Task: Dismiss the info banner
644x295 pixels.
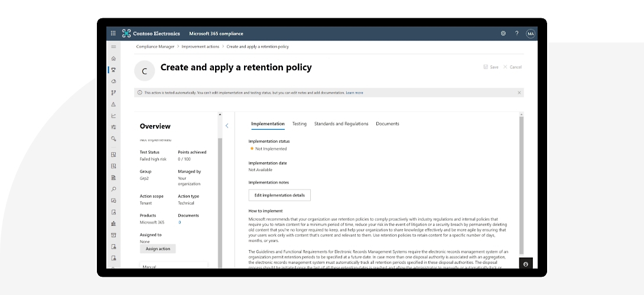Action: [x=519, y=93]
